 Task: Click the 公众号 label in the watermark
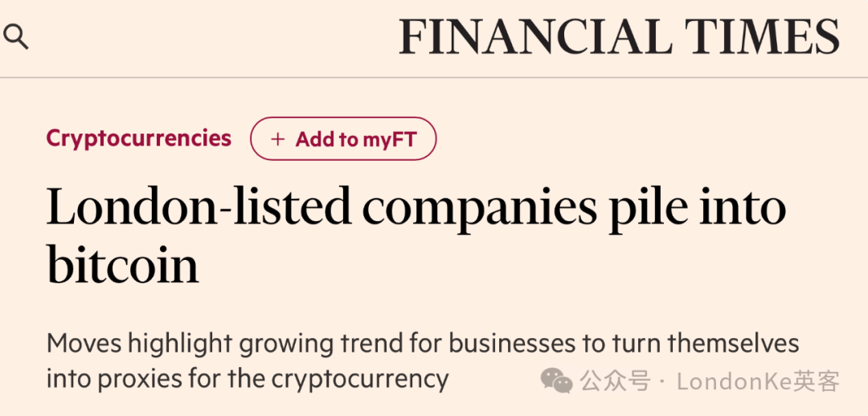(615, 381)
